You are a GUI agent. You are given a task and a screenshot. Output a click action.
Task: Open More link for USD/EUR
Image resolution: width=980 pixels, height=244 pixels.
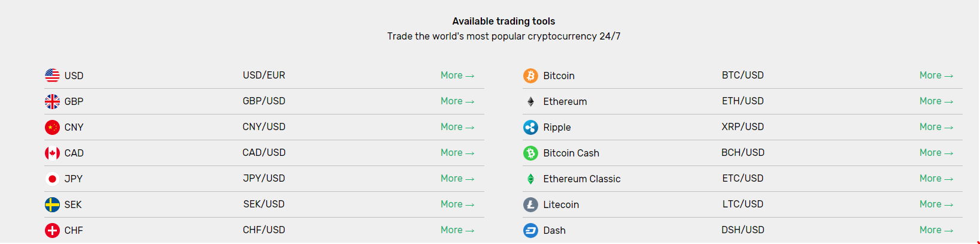point(457,76)
